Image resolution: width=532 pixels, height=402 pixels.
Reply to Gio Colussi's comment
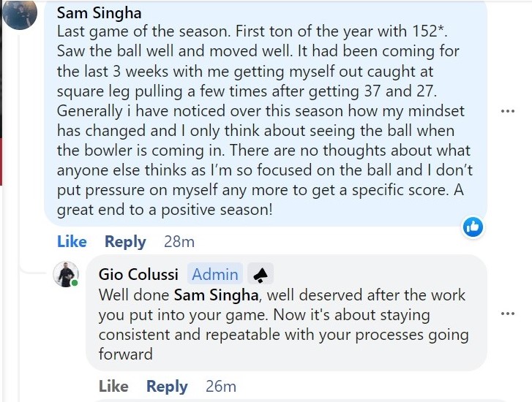click(167, 386)
